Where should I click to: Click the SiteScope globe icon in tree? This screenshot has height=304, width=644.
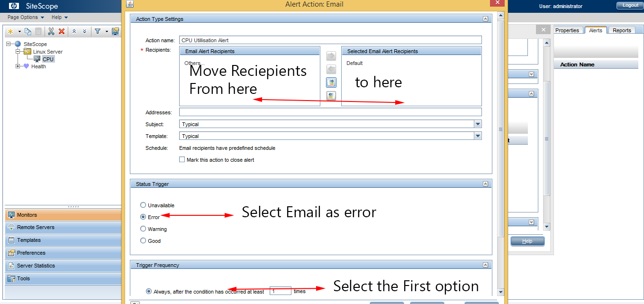18,44
